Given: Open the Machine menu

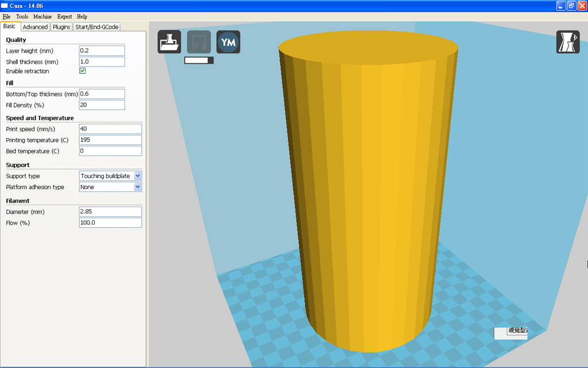Looking at the screenshot, I should [42, 17].
